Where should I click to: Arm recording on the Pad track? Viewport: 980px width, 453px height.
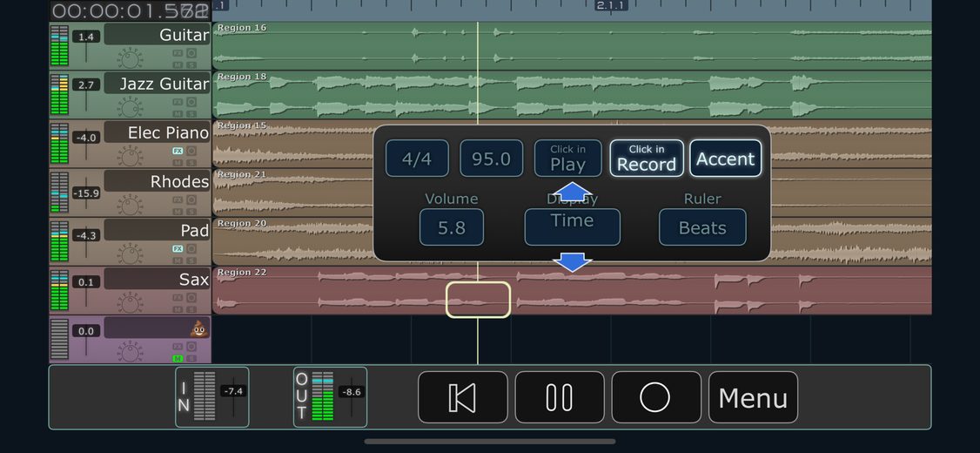191,248
